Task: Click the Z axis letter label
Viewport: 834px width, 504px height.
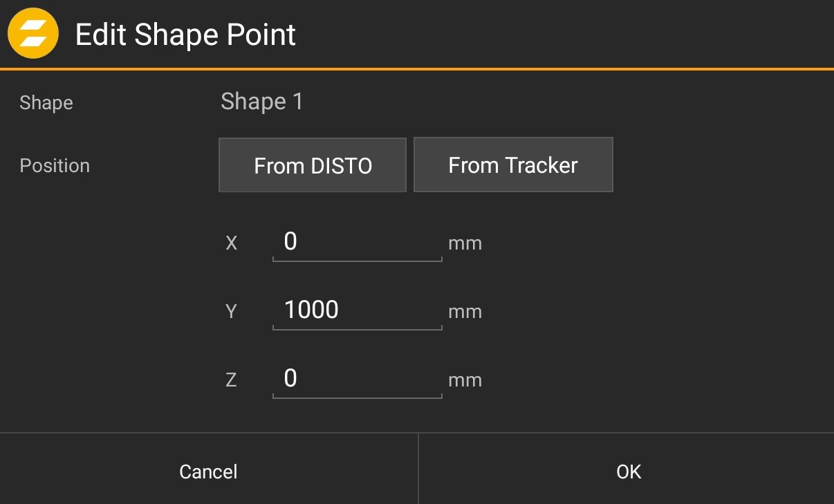Action: 231,380
